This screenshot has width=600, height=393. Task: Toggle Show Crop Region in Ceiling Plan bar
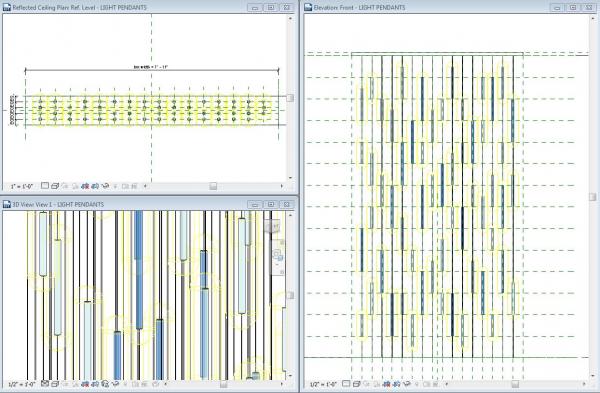coord(95,186)
